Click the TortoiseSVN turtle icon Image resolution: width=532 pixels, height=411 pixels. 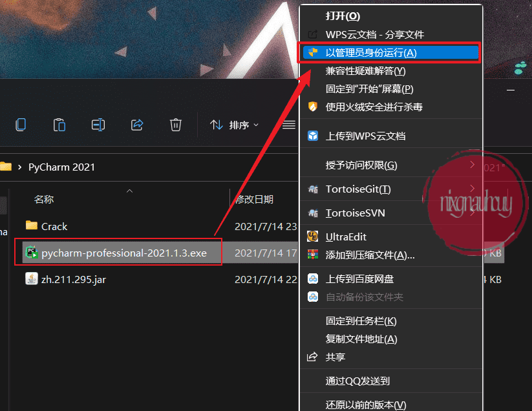tap(313, 213)
